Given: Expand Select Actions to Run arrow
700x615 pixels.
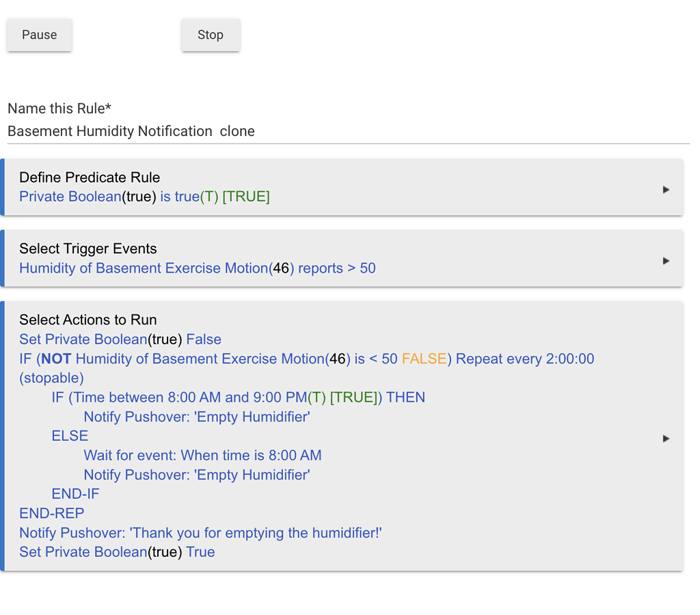Looking at the screenshot, I should click(x=666, y=438).
